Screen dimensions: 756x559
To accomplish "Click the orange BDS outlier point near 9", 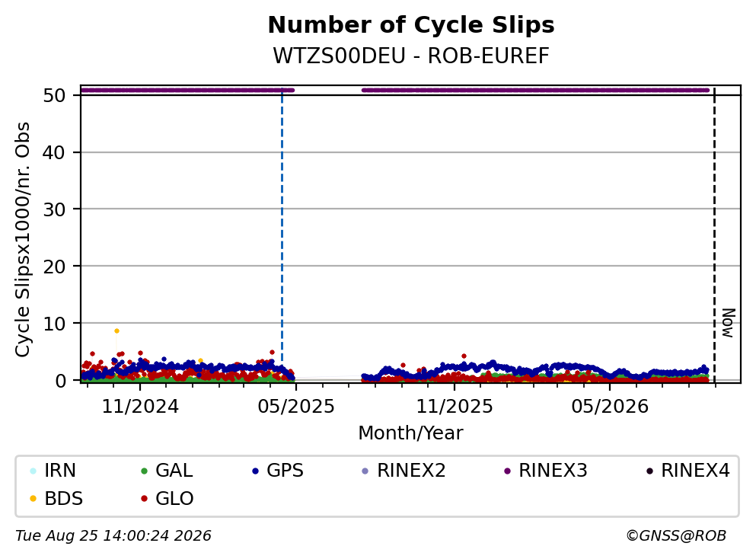I will click(x=116, y=331).
